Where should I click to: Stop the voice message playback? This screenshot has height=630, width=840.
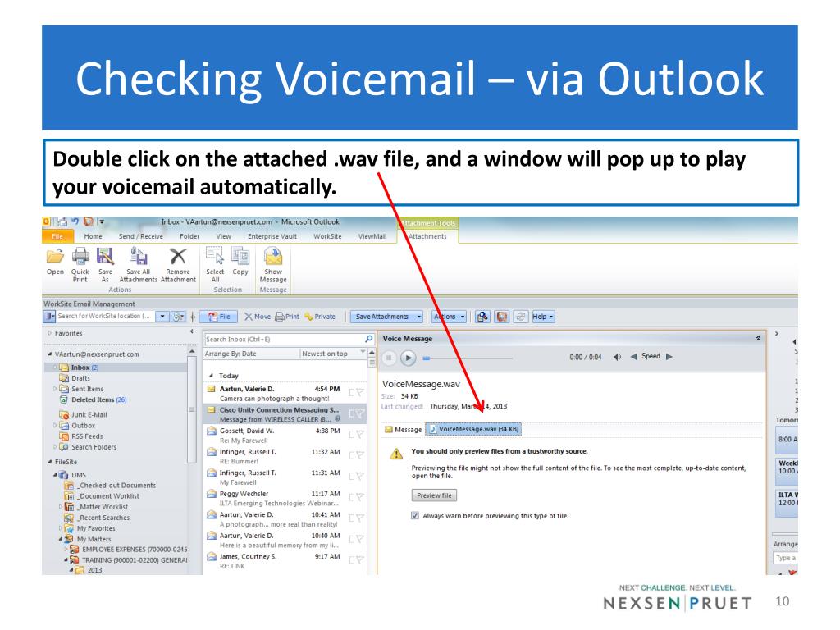390,358
